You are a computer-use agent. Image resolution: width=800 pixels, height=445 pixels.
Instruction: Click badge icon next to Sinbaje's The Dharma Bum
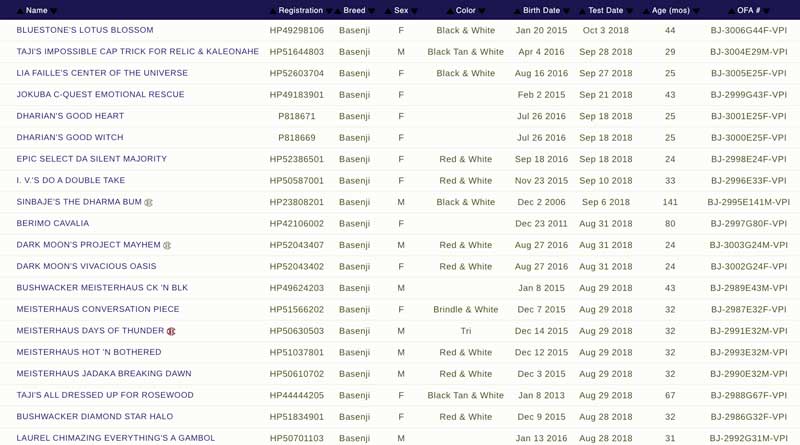click(148, 202)
